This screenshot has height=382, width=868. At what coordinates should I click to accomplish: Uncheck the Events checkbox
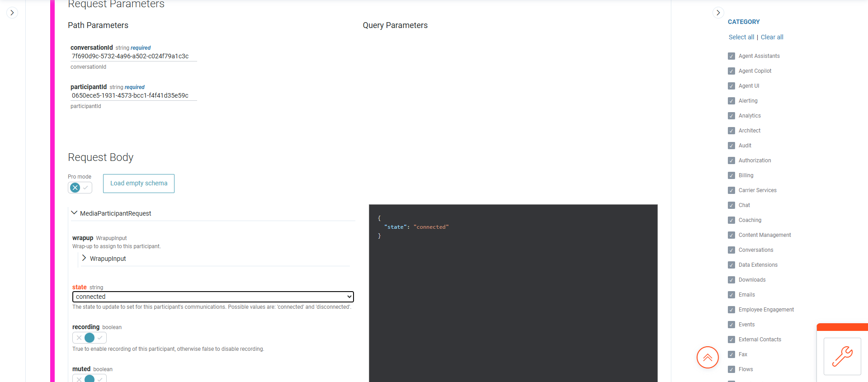click(x=731, y=325)
